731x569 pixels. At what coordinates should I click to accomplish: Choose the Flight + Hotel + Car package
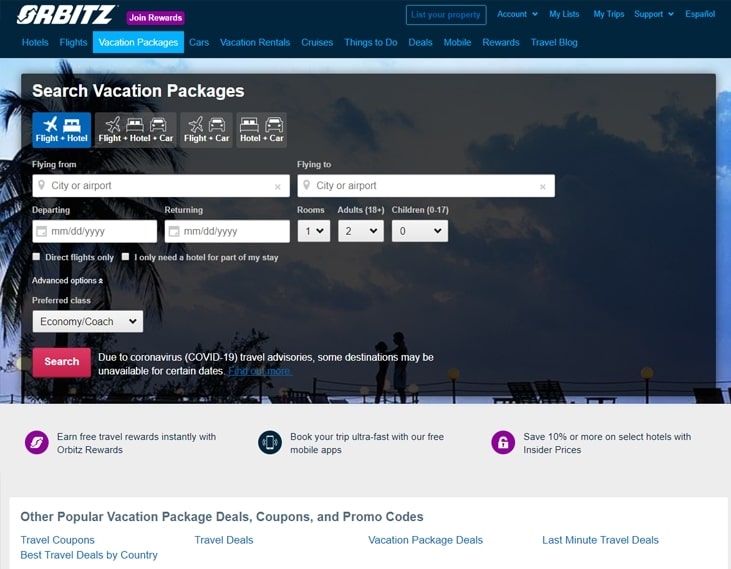pyautogui.click(x=136, y=130)
